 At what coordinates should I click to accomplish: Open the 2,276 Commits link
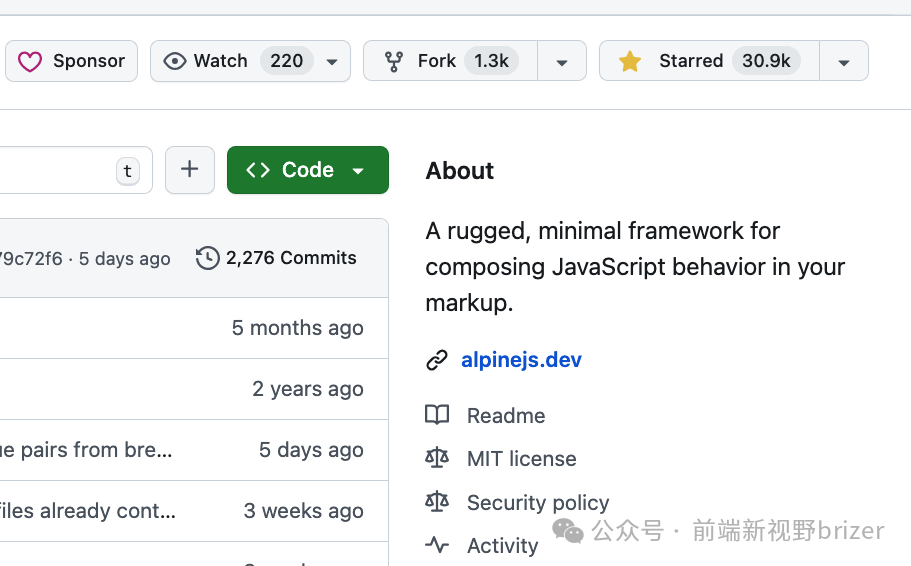291,258
